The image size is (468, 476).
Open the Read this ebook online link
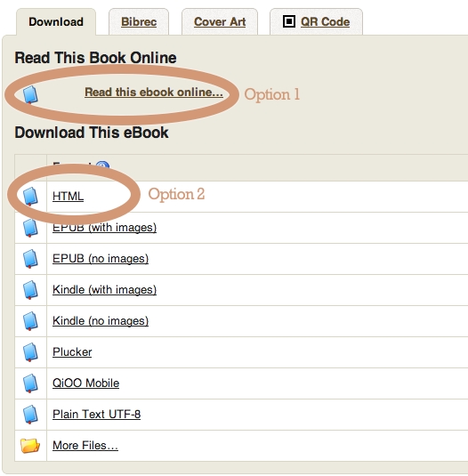[x=154, y=92]
